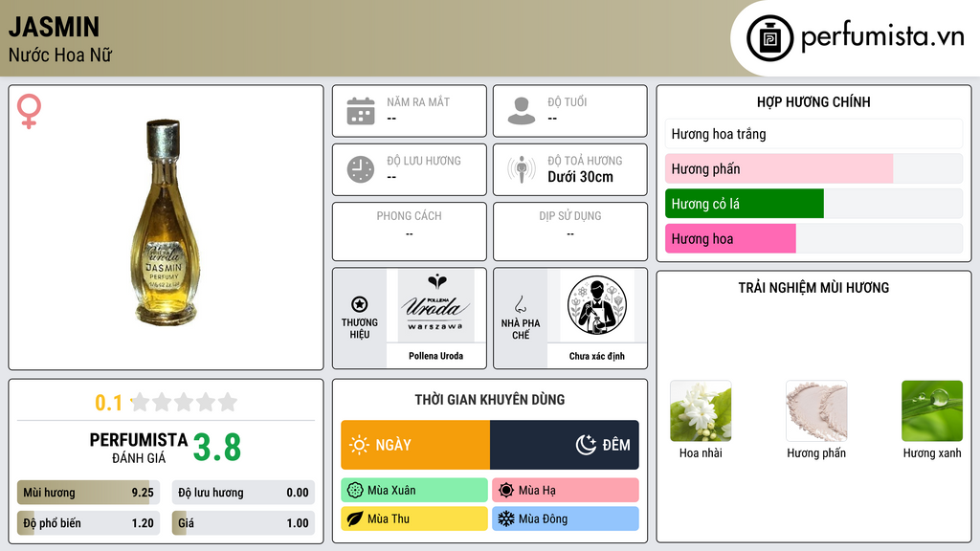Image resolution: width=980 pixels, height=551 pixels.
Task: Click the Trải nghiệm mùi hương heading
Action: coord(813,287)
